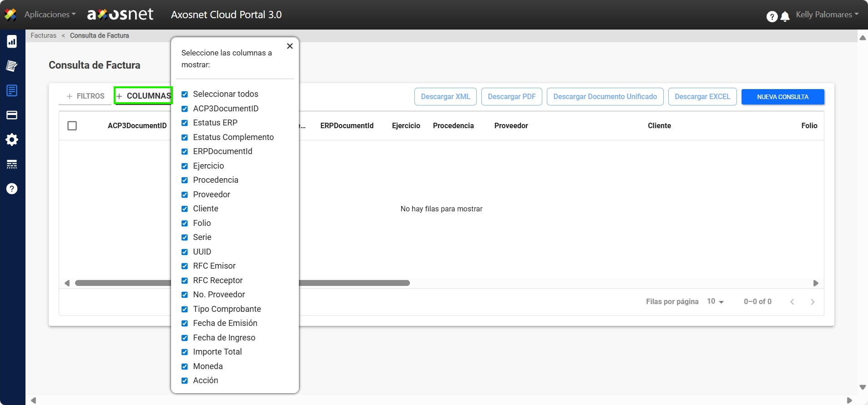
Task: Switch to the FILTROS tab
Action: (86, 96)
